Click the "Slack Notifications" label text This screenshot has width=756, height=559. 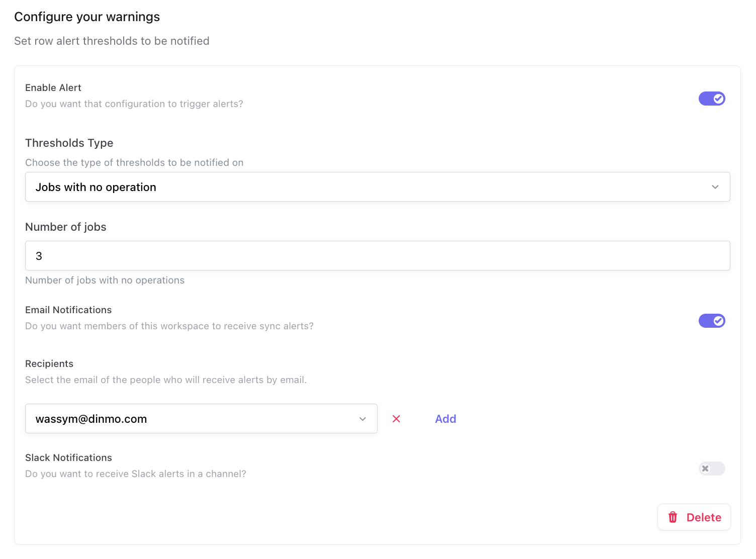68,457
